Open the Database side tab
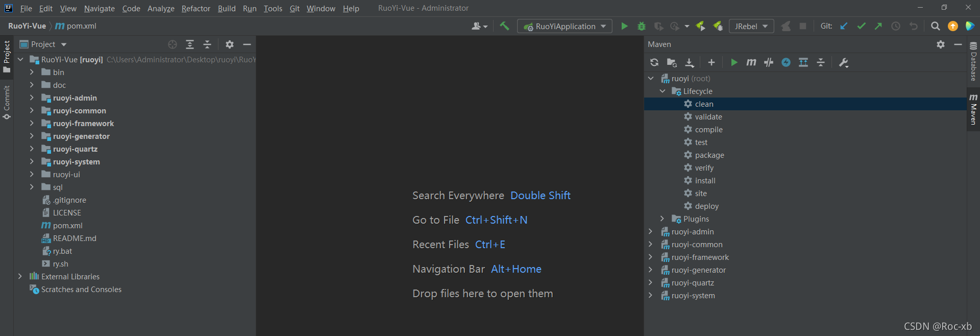980x336 pixels. [x=973, y=61]
